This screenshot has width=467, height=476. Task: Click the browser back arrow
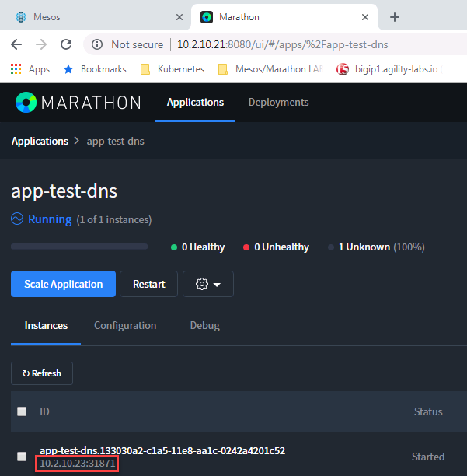click(x=16, y=44)
